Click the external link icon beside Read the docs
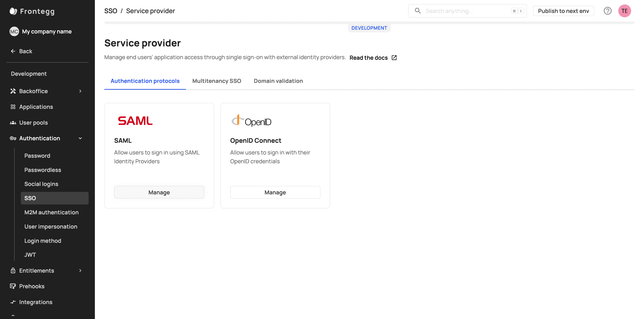The width and height of the screenshot is (644, 319). [394, 58]
